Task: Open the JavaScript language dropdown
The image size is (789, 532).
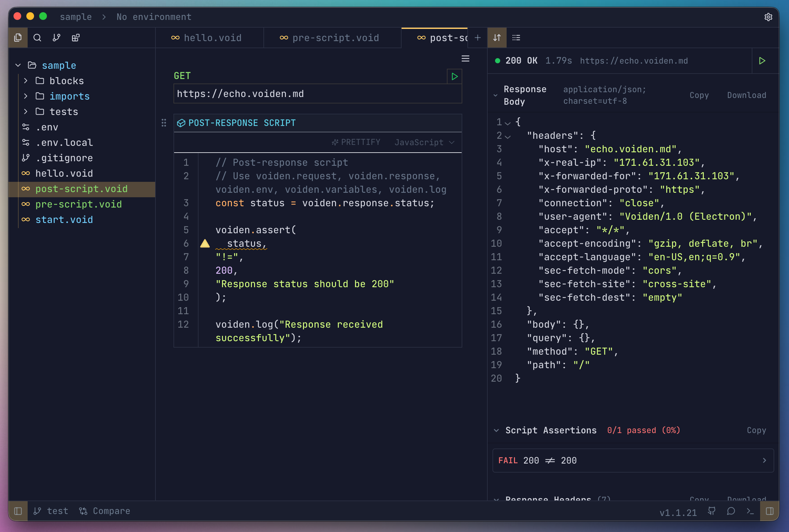Action: pos(424,143)
